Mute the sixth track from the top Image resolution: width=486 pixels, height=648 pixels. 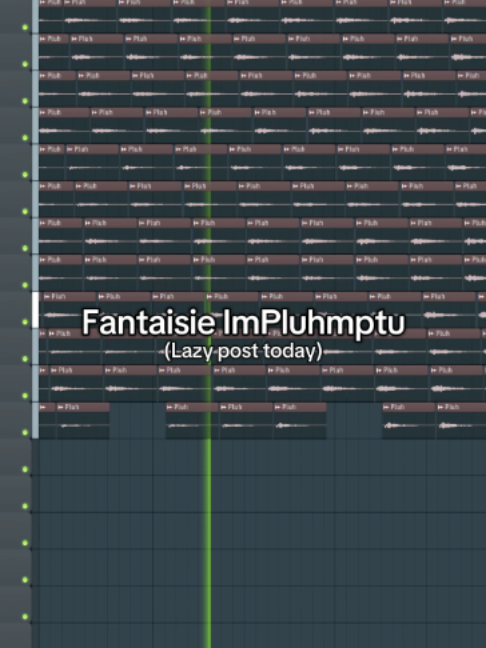pyautogui.click(x=25, y=211)
